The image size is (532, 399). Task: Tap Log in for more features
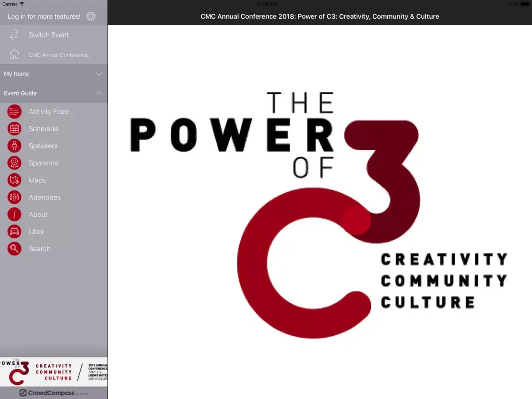[44, 16]
